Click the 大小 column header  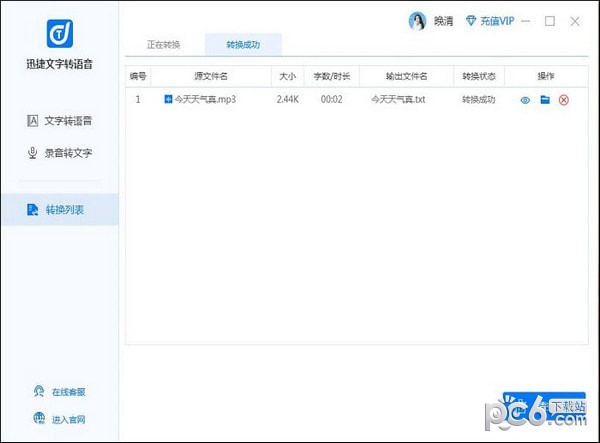click(x=287, y=76)
